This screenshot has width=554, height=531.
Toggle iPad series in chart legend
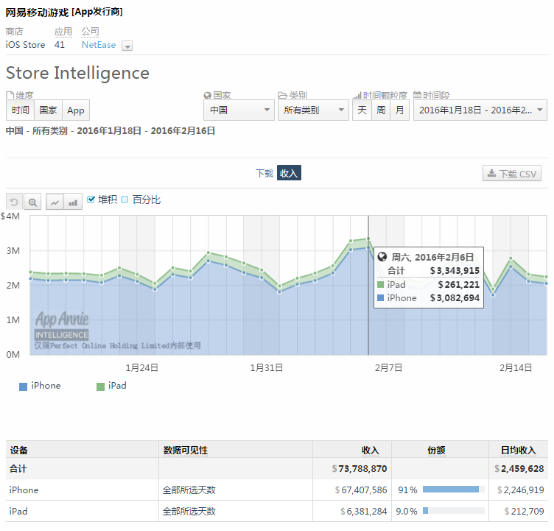coord(111,386)
